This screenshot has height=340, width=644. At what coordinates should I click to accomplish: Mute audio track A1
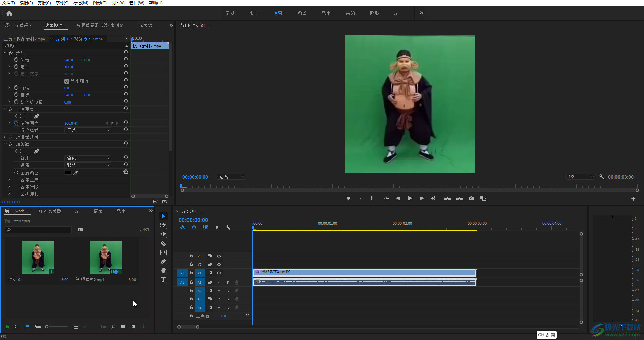pos(219,282)
